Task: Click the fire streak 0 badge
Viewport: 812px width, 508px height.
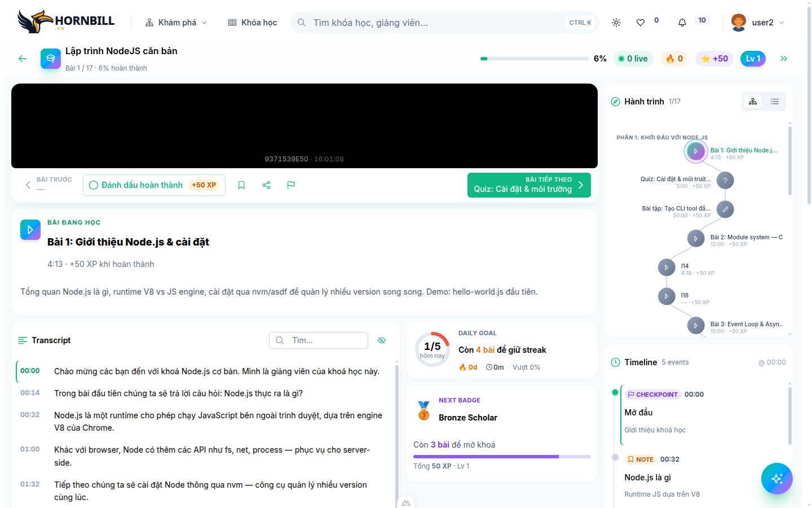Action: (674, 59)
